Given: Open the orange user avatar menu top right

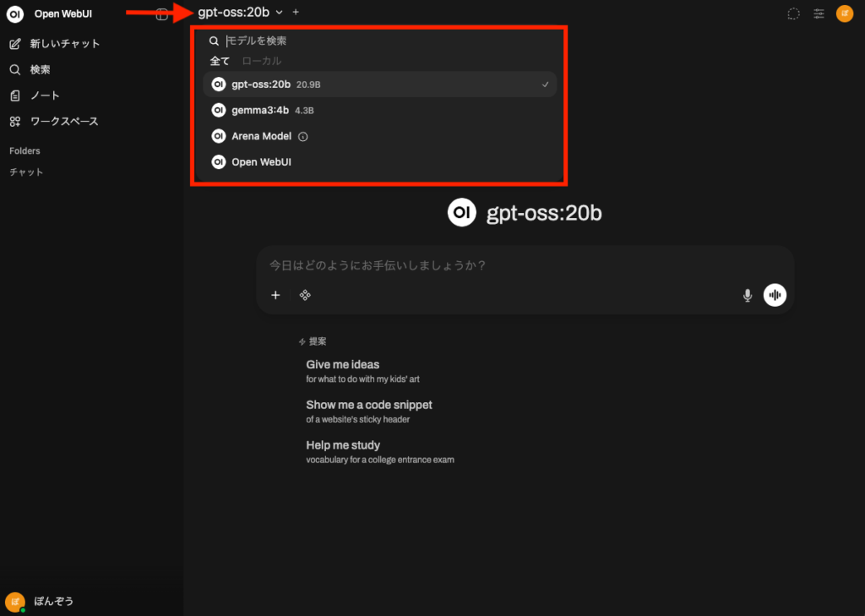Looking at the screenshot, I should click(844, 14).
